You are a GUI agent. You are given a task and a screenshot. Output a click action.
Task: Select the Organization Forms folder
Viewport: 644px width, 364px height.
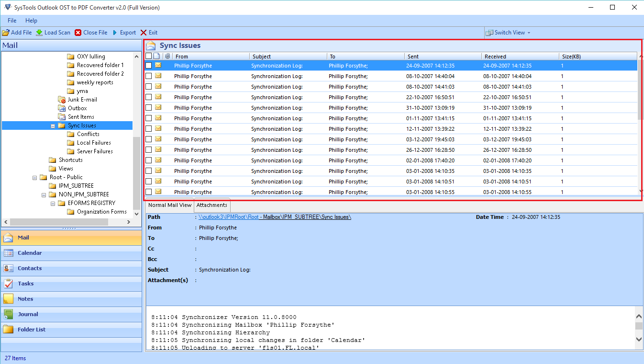click(x=102, y=212)
